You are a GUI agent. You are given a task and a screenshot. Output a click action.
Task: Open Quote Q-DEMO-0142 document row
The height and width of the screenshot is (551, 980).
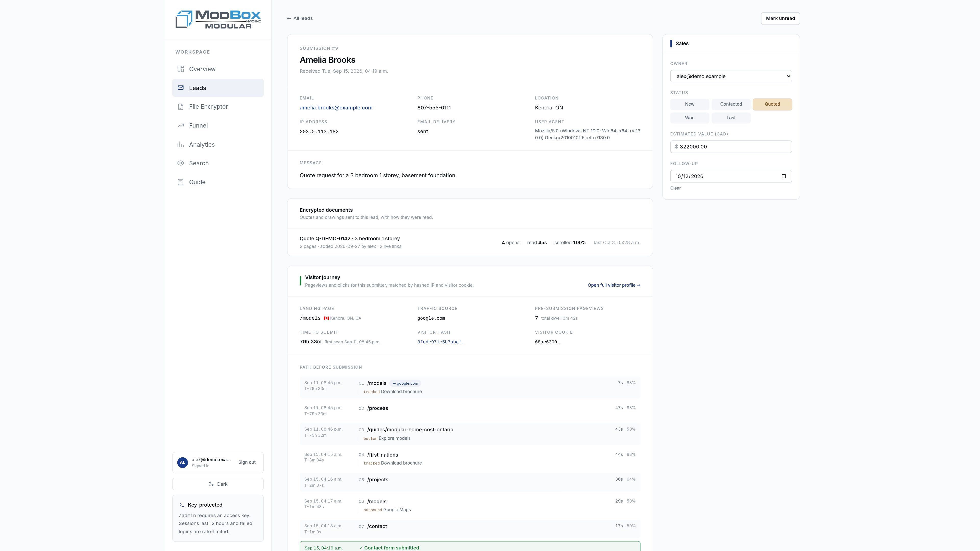tap(470, 242)
